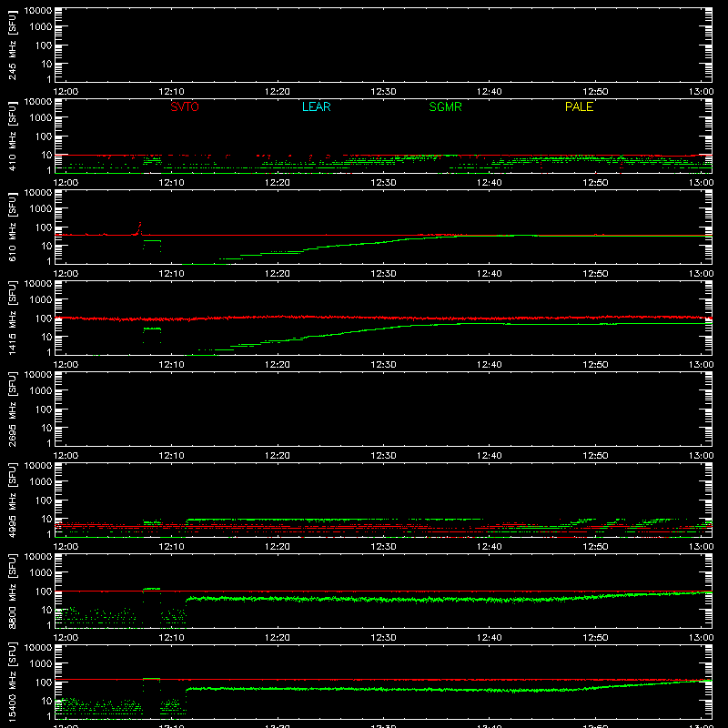
Task: Click the 12:20 time label below 4995 MHz panel
Action: (278, 547)
